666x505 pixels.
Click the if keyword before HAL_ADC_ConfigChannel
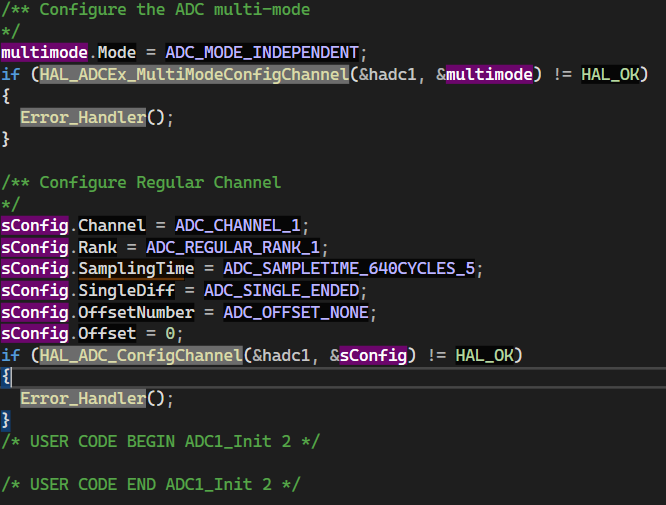pos(11,355)
